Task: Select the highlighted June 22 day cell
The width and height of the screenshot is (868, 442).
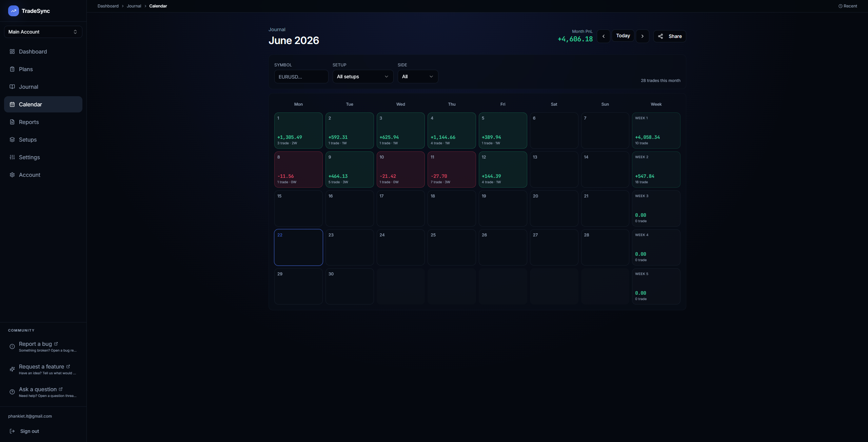Action: [x=298, y=247]
